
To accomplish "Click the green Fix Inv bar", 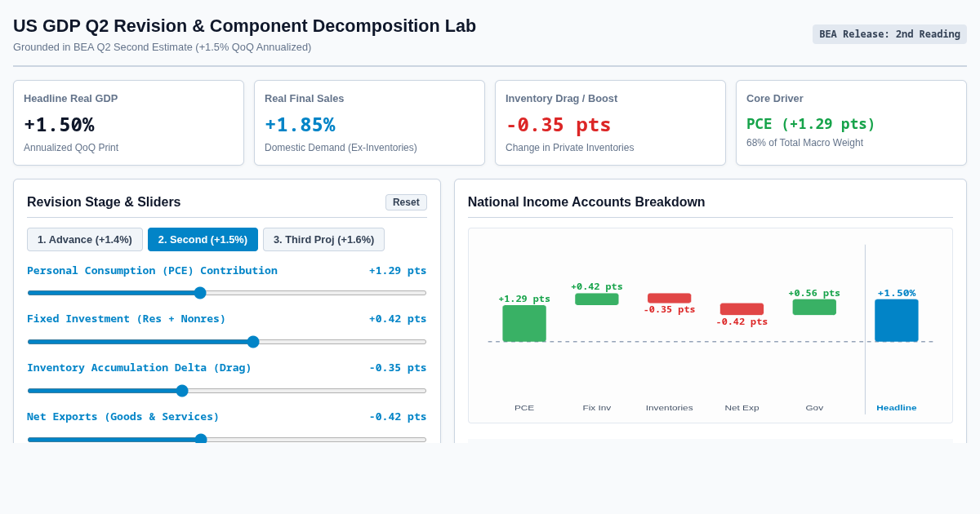I will click(x=597, y=299).
